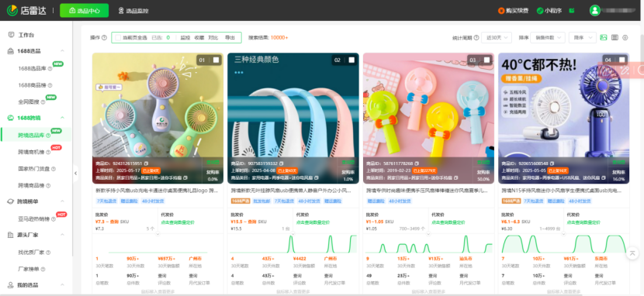Image resolution: width=644 pixels, height=296 pixels.
Task: Open 购买续费 in the top bar
Action: click(x=513, y=11)
